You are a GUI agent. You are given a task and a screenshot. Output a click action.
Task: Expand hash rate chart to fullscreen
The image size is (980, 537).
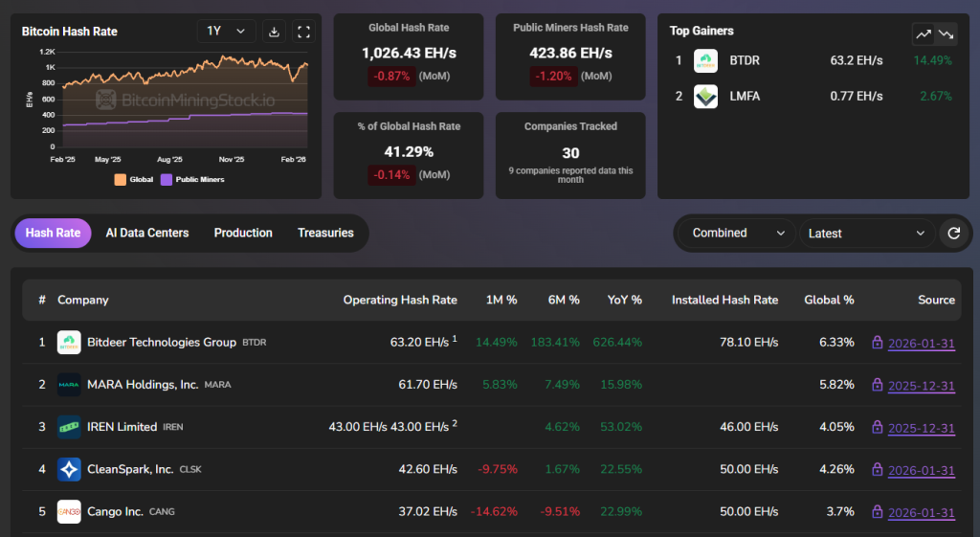[303, 32]
